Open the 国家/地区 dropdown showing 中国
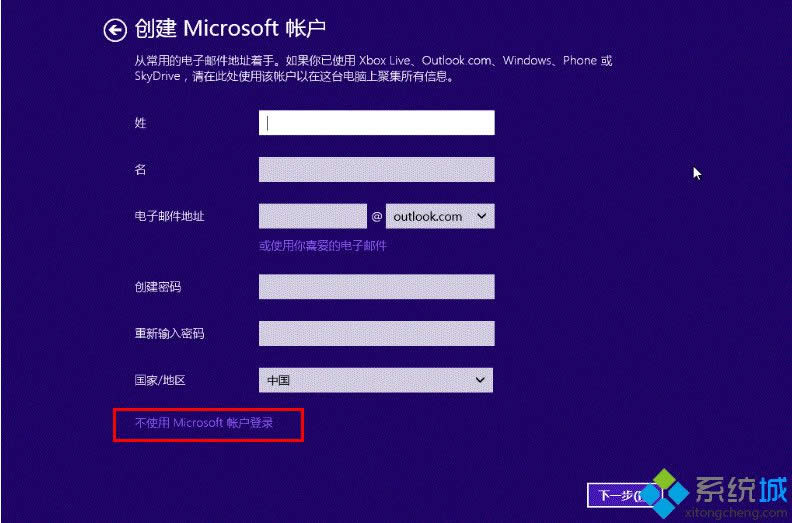Screen dimensions: 792x523 376,380
